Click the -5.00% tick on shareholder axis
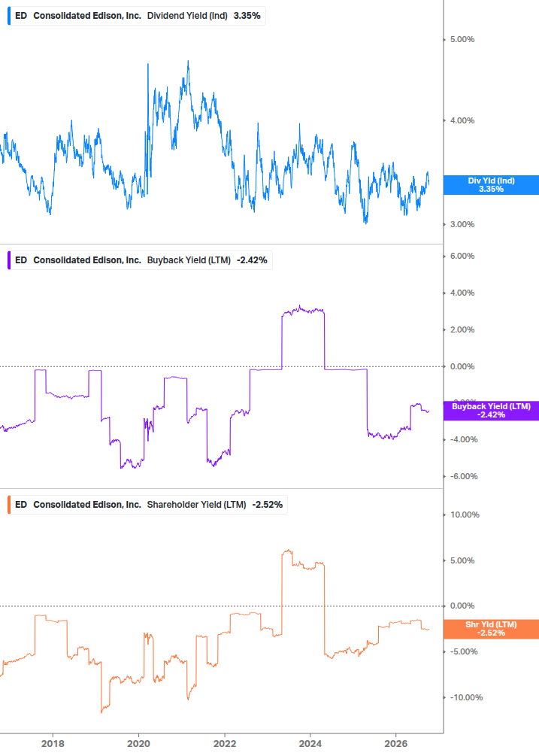The width and height of the screenshot is (539, 756). 464,652
